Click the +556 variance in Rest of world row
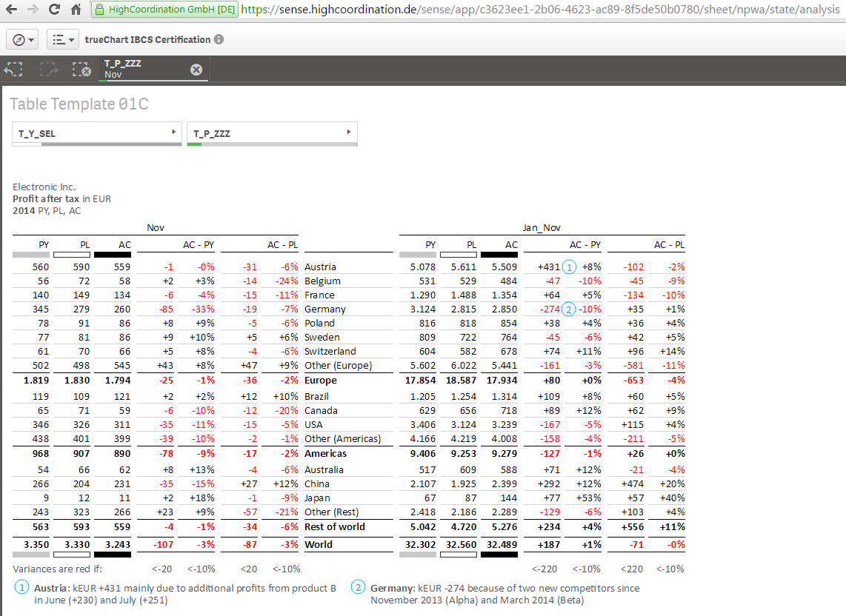Screen dimensions: 846x616 click(x=633, y=527)
